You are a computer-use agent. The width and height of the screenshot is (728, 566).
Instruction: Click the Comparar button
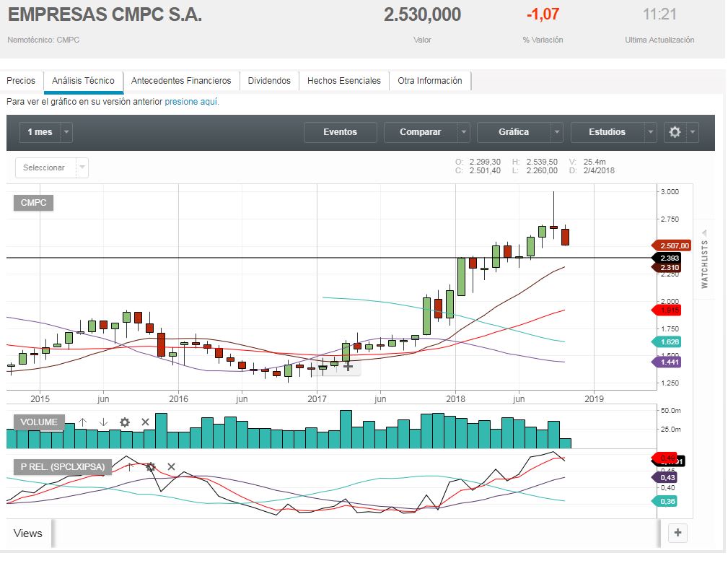[421, 132]
